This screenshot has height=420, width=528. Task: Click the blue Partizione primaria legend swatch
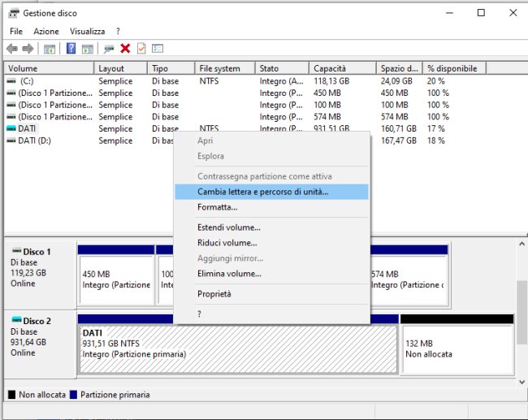73,395
